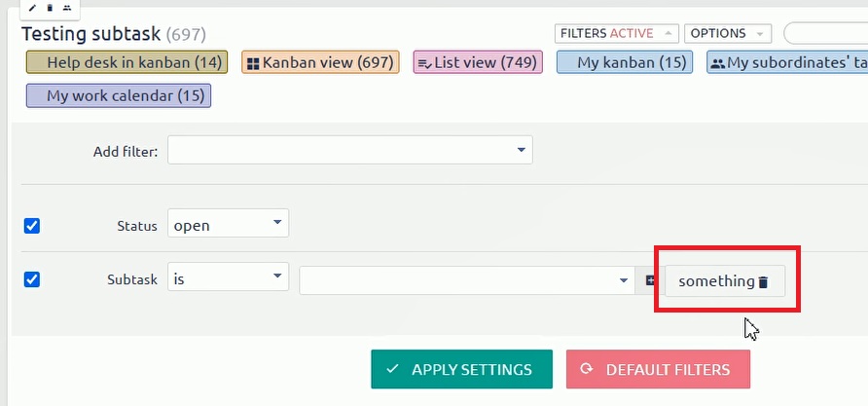Click the search field at top right
868x406 pixels.
coord(825,33)
